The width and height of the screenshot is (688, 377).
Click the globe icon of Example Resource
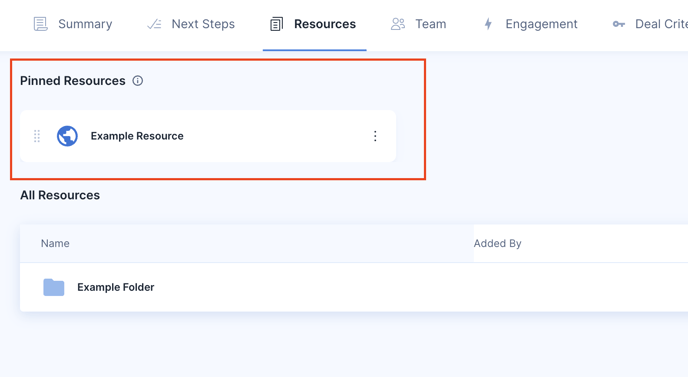click(67, 136)
